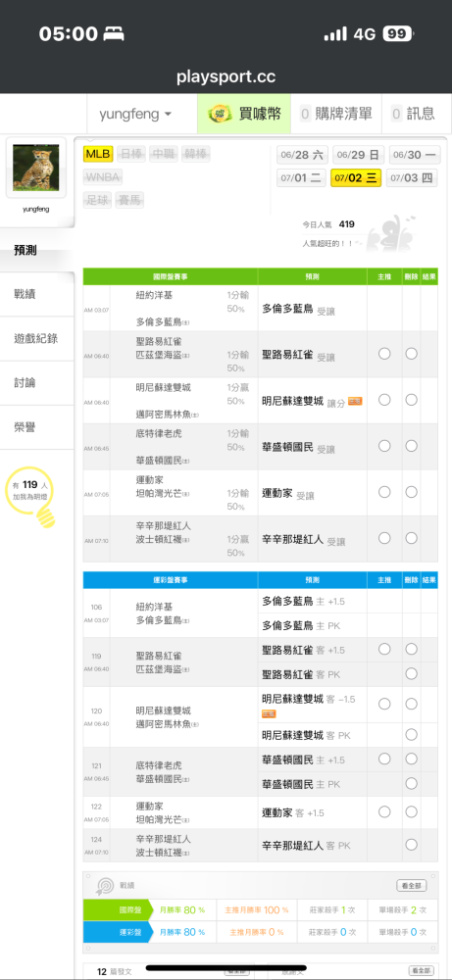This screenshot has height=980, width=452.
Task: Select 主推 radio for 聖路易紅雀 受讓
Action: (384, 354)
